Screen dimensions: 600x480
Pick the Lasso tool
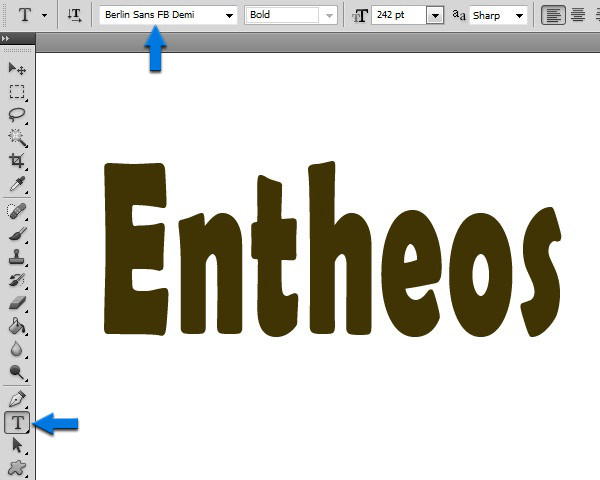tap(17, 115)
